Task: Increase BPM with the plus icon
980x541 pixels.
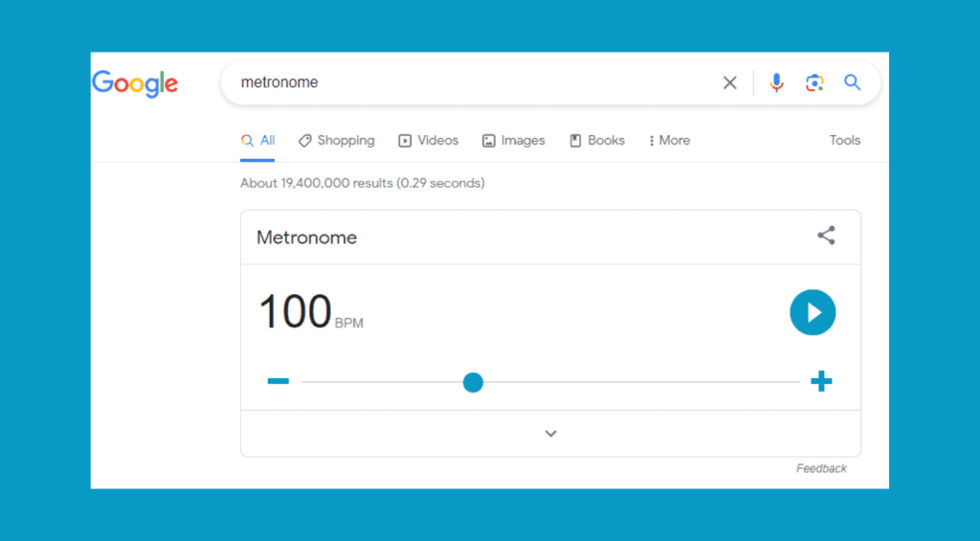Action: [821, 382]
